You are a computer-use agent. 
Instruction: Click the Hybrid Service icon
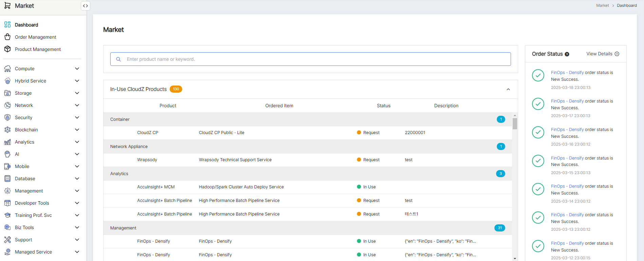[7, 81]
